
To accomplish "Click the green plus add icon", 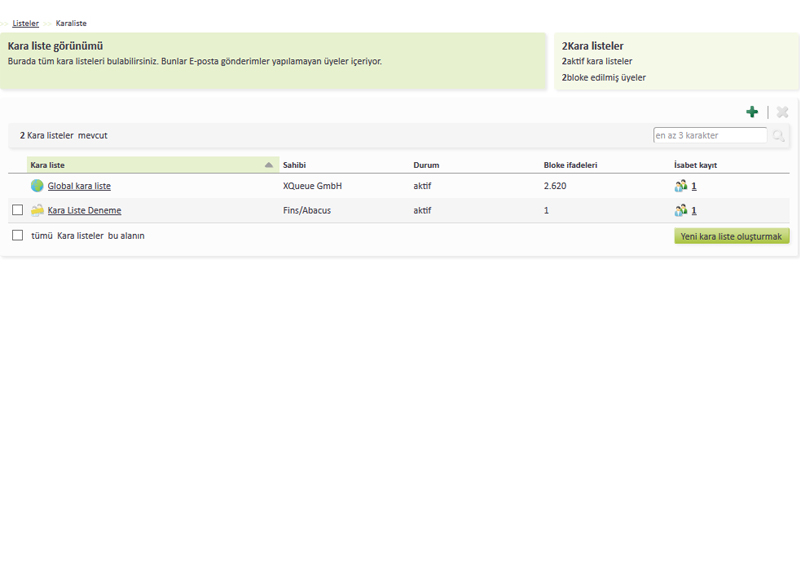I will click(752, 112).
